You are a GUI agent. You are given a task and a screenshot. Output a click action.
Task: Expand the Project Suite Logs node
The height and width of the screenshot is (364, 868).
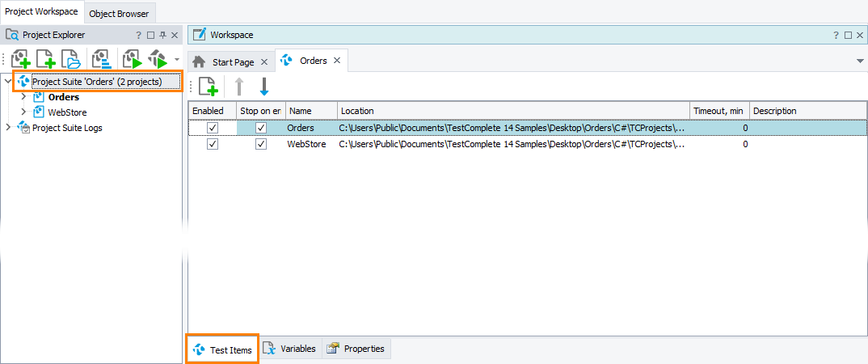(x=8, y=128)
